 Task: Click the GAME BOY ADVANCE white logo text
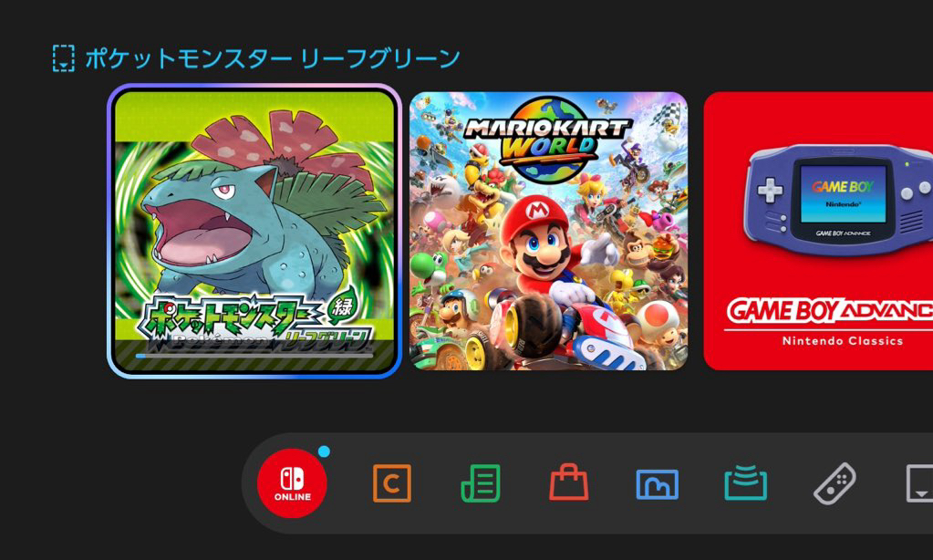pos(830,312)
